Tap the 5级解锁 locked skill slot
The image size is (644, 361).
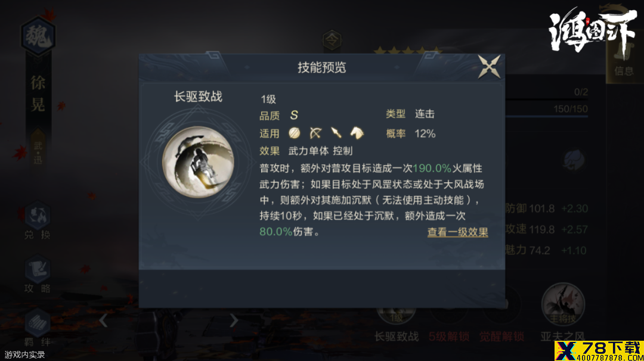click(449, 324)
